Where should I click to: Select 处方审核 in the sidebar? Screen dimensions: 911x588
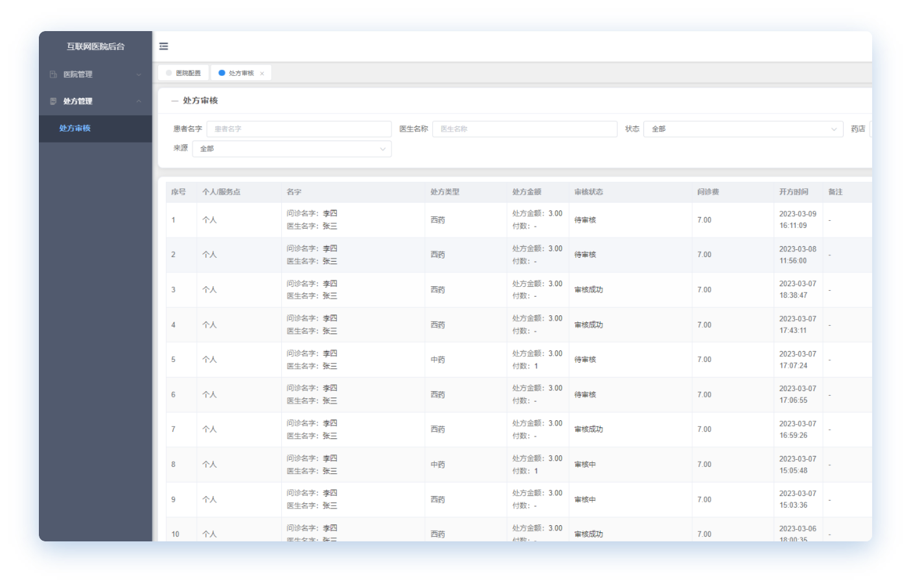75,129
